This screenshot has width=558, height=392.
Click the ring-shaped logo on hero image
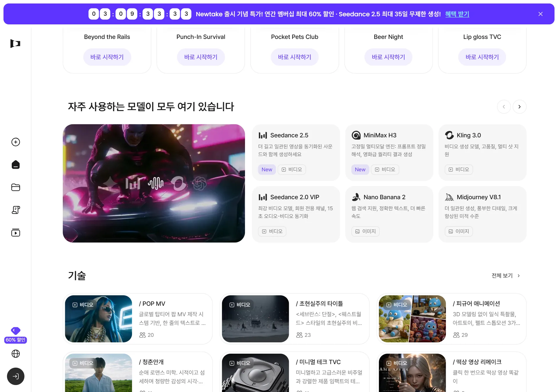[x=178, y=183]
